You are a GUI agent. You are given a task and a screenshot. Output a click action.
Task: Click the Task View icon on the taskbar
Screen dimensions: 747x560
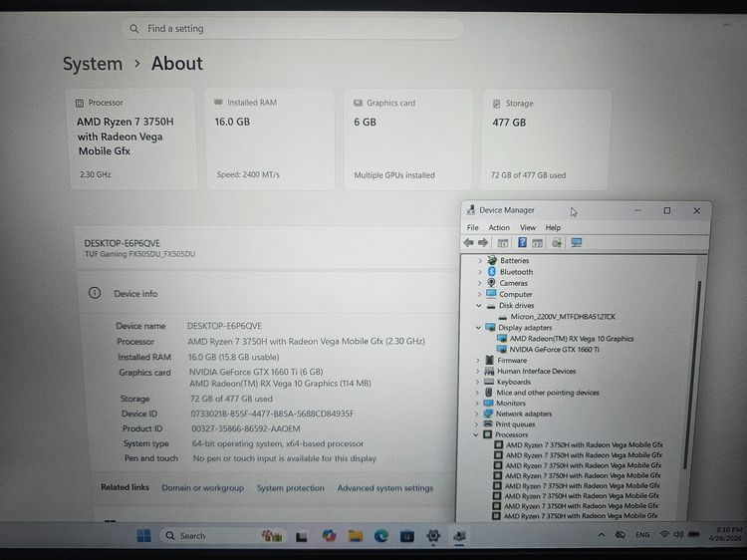coord(301,537)
